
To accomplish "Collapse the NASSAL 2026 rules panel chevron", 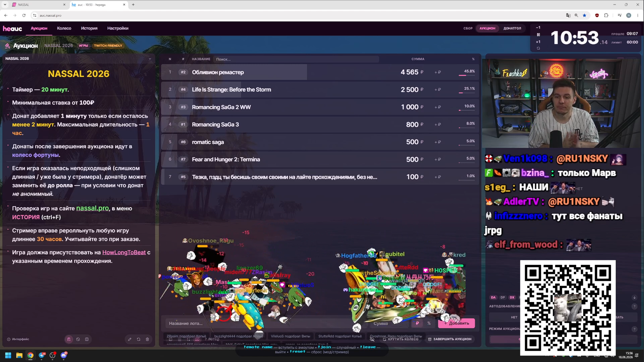I will (150, 59).
